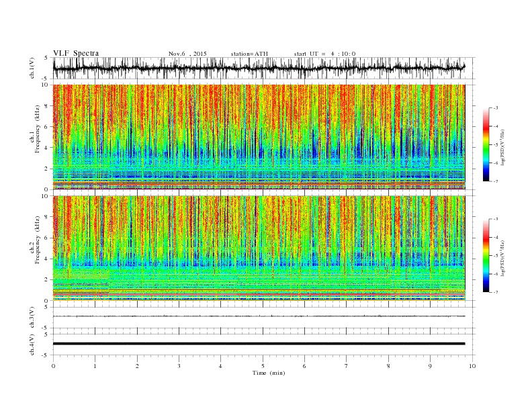Click the ch.3 flat waveform trace
Image resolution: width=532 pixels, height=411 pixels.
(x=259, y=316)
